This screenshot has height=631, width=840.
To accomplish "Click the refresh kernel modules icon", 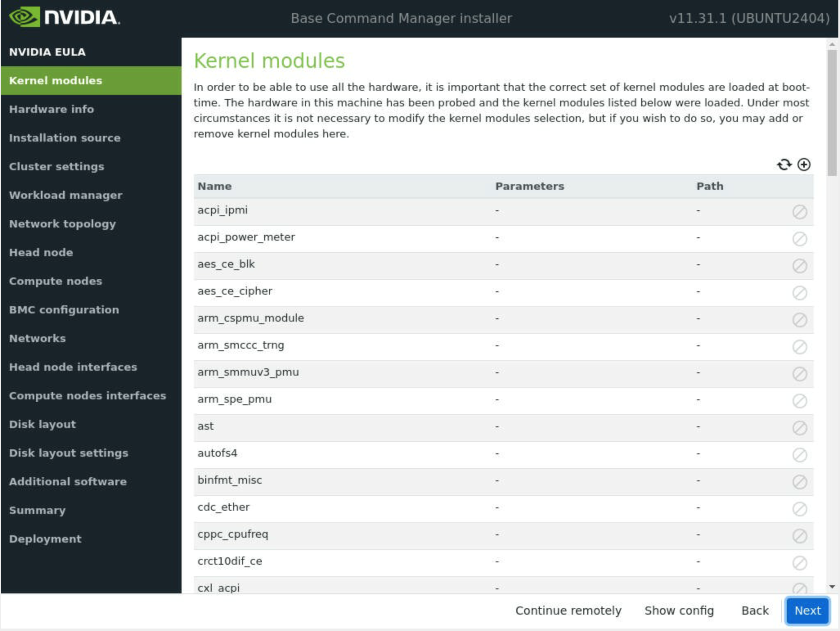I will pyautogui.click(x=784, y=165).
